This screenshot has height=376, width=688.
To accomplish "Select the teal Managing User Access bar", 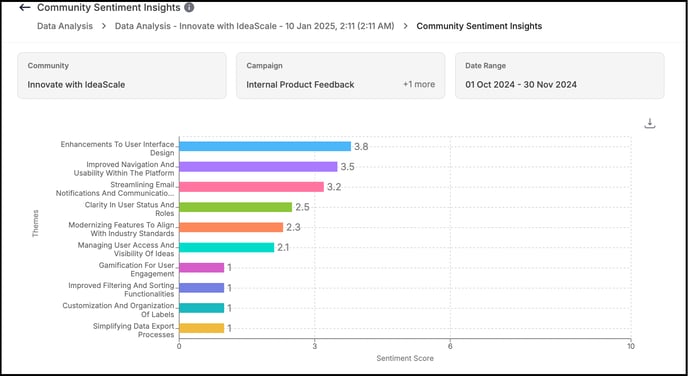I will click(227, 247).
